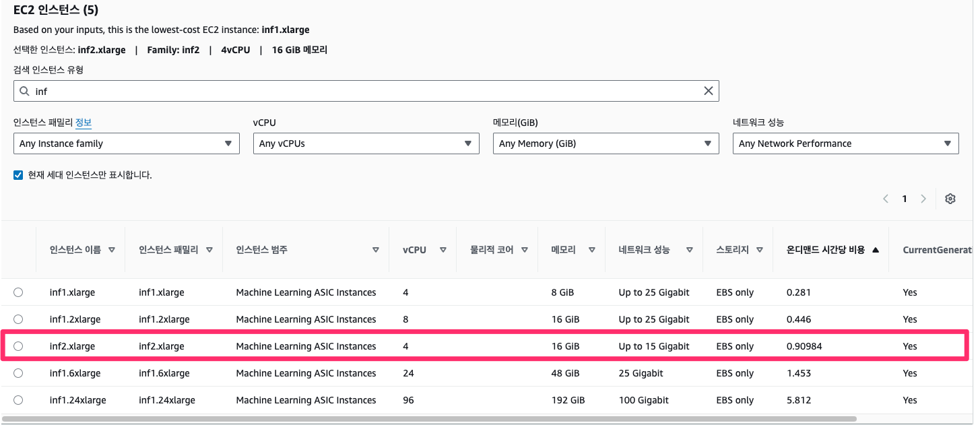
Task: Sort by 스토리지 column arrow
Action: click(x=760, y=250)
